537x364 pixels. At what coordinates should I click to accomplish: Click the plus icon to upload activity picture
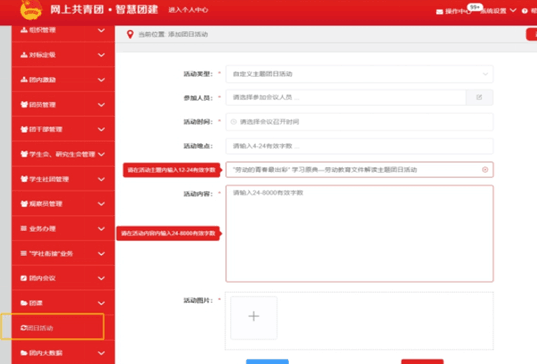pyautogui.click(x=254, y=316)
